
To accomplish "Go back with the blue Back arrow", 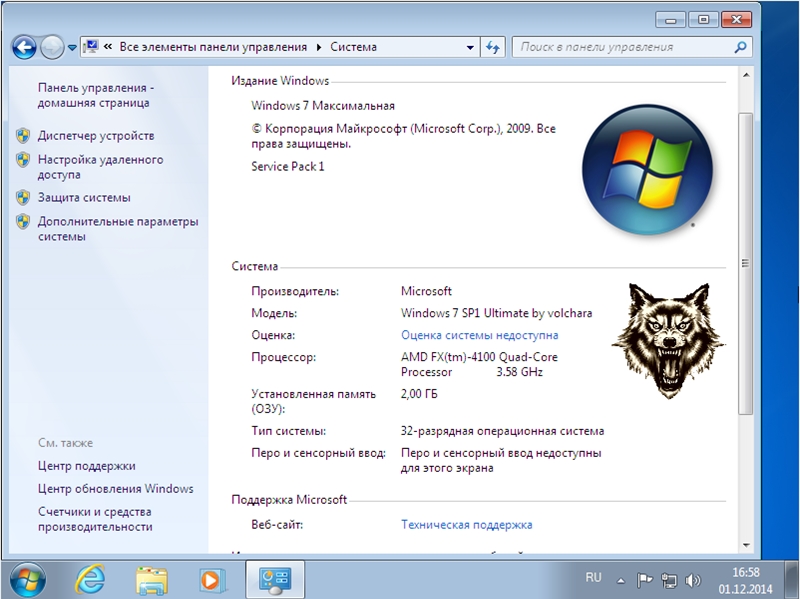I will click(24, 47).
